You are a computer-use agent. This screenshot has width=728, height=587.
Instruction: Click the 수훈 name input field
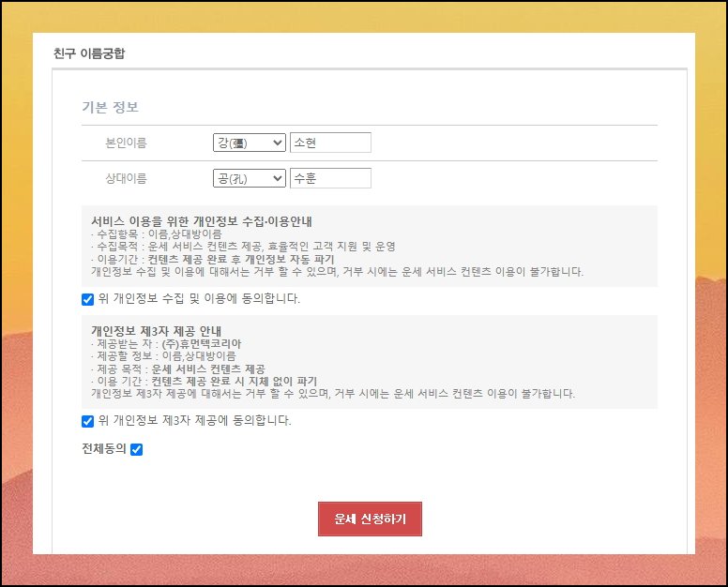330,178
